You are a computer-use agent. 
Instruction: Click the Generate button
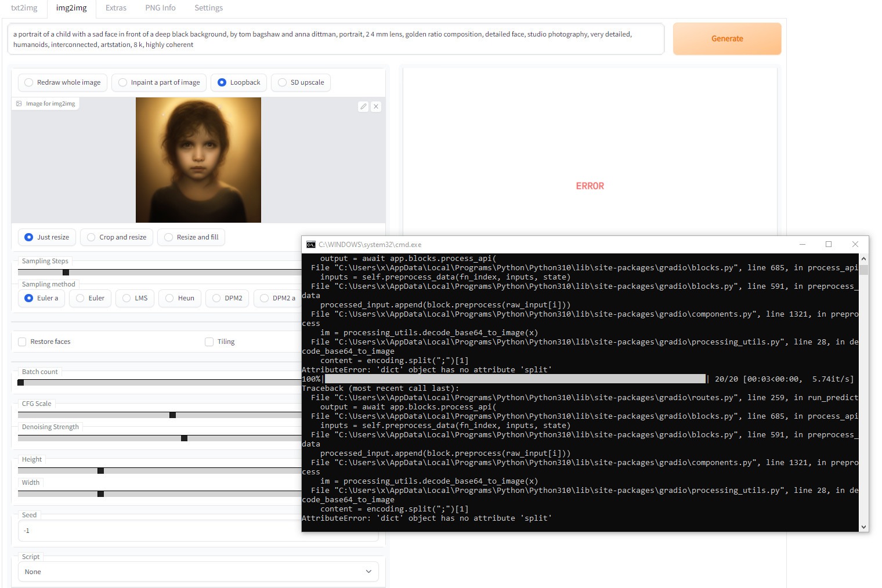tap(727, 38)
